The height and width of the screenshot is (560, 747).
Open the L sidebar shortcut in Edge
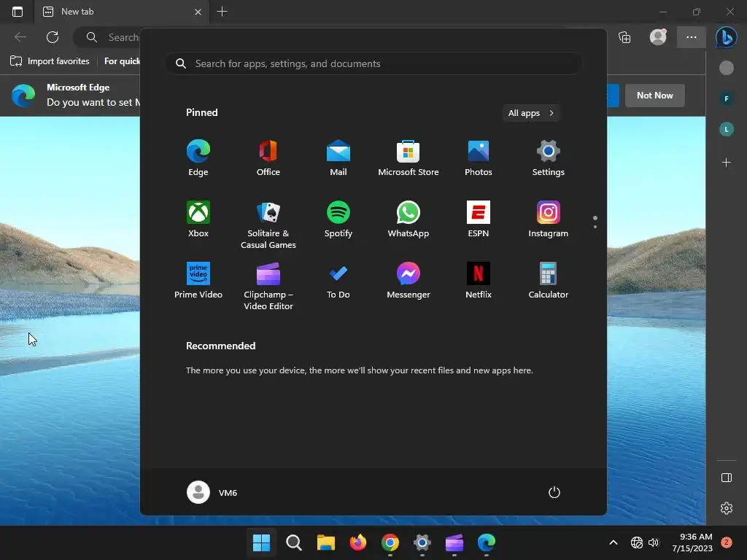pos(726,129)
